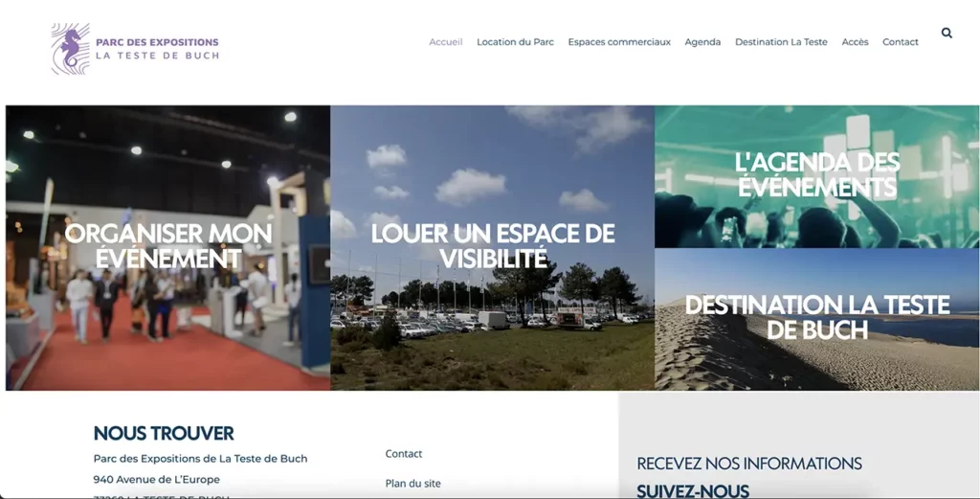Open the Louer un espace de visibilité tile
980x499 pixels.
493,248
